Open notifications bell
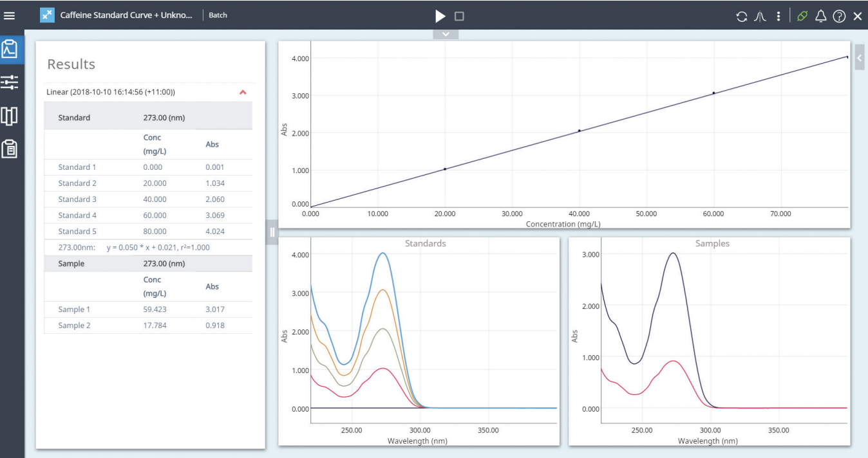This screenshot has width=868, height=458. [820, 16]
